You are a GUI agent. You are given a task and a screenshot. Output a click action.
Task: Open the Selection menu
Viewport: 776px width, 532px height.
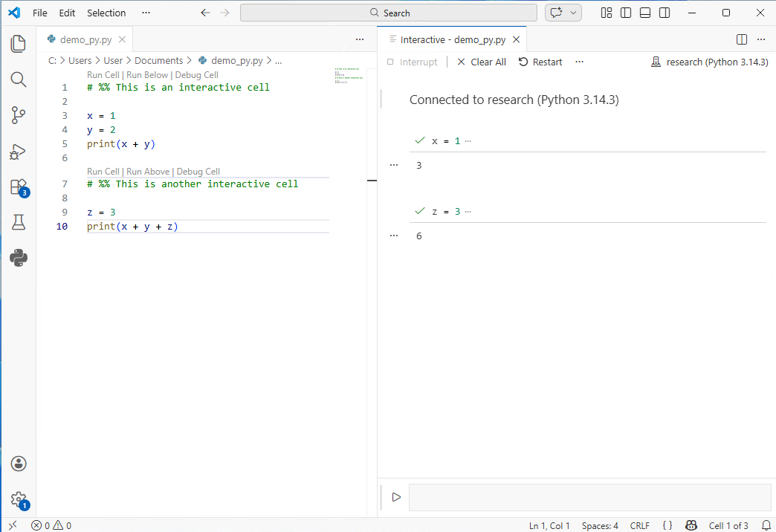106,13
